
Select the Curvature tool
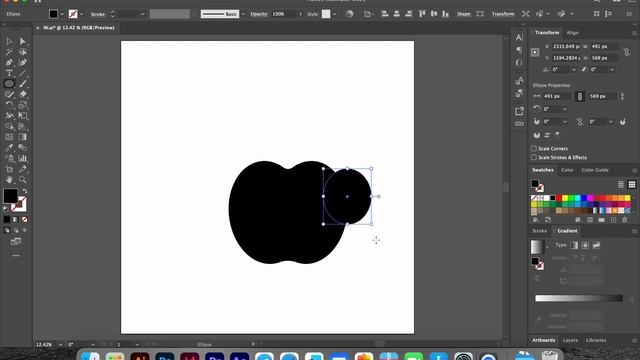coord(23,62)
